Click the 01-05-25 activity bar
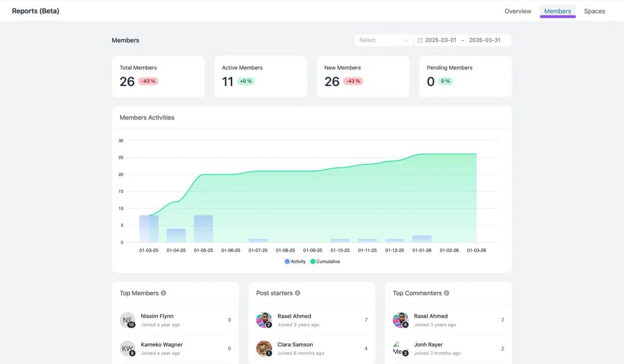The image size is (624, 364). pos(204,229)
